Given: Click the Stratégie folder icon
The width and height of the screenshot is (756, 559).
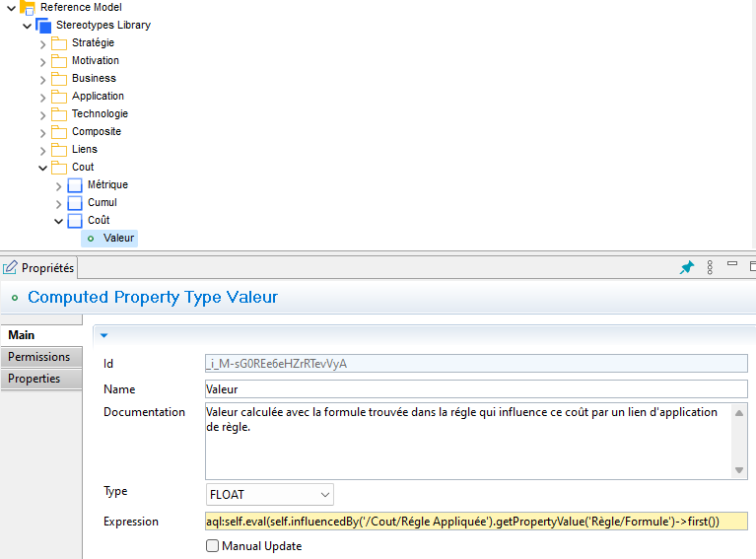Looking at the screenshot, I should [x=59, y=42].
